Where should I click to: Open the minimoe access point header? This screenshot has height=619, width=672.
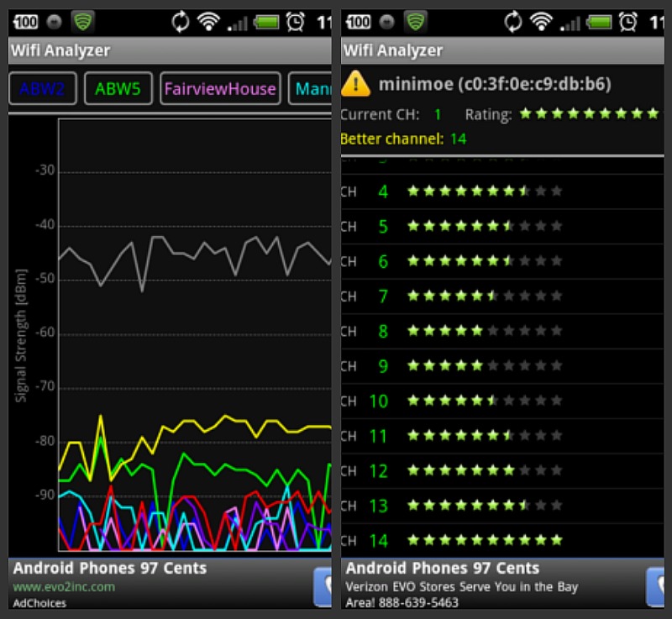(495, 84)
